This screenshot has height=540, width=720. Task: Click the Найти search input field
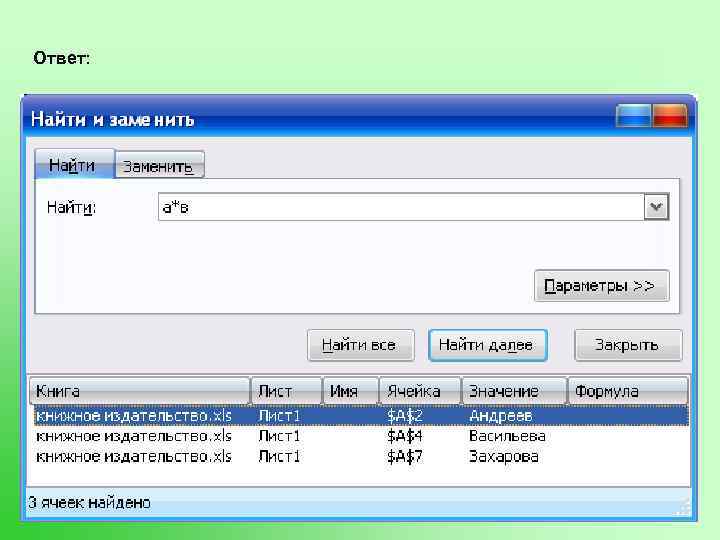[x=400, y=207]
